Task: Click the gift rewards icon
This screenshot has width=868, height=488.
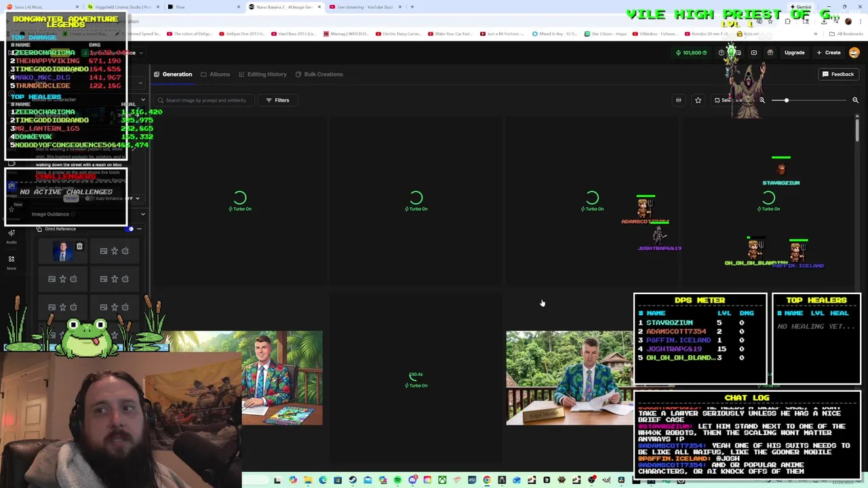Action: tap(770, 52)
